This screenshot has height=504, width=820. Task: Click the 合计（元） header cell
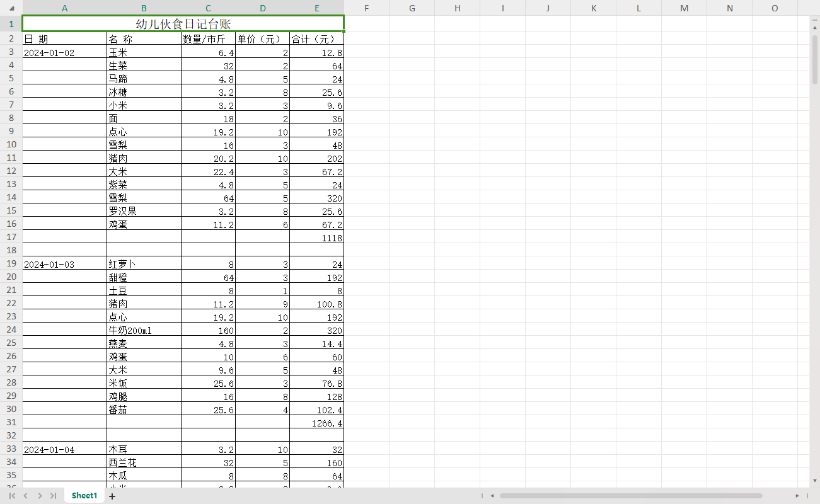(x=317, y=38)
